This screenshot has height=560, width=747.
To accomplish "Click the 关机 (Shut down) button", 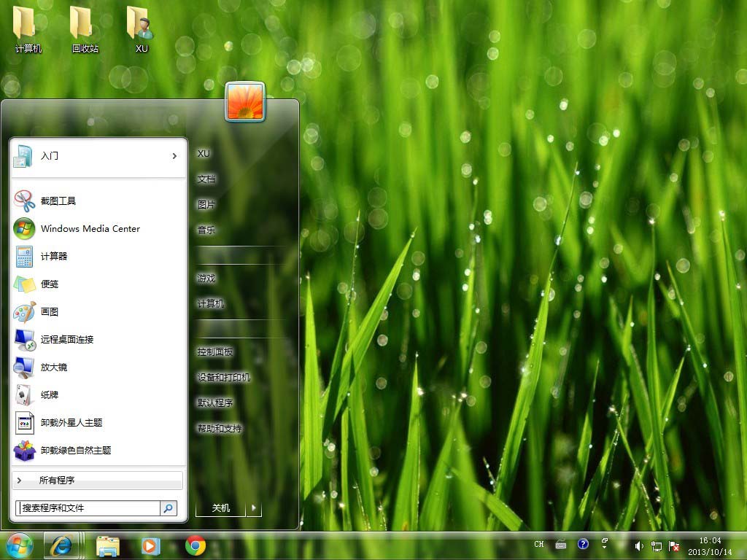I will pos(220,507).
